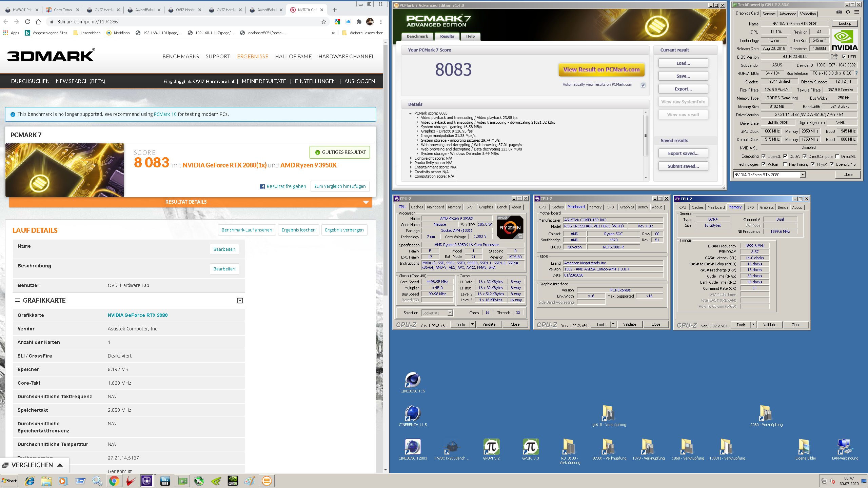The height and width of the screenshot is (488, 868).
Task: Launch GPUPI 3.2 shortcut
Action: pyautogui.click(x=491, y=449)
